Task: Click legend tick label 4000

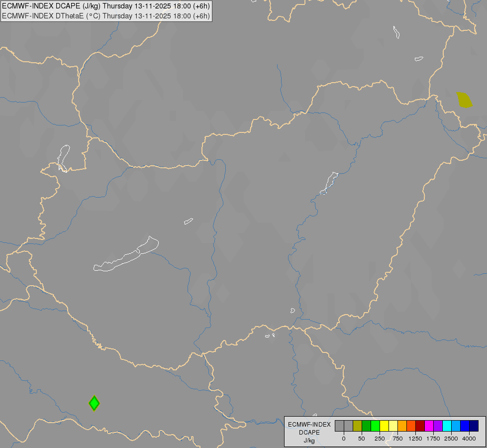Action: pyautogui.click(x=469, y=439)
